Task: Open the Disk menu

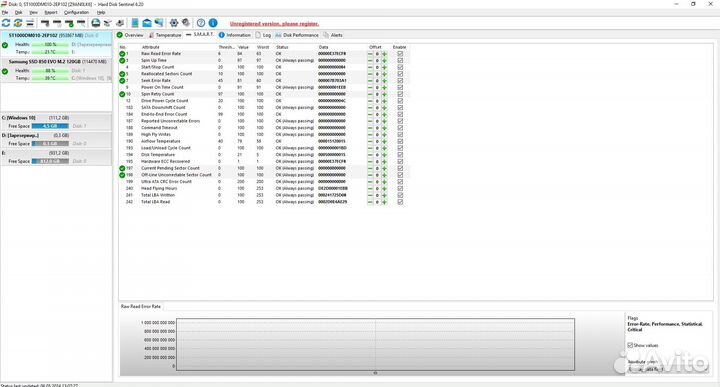Action: pos(18,12)
